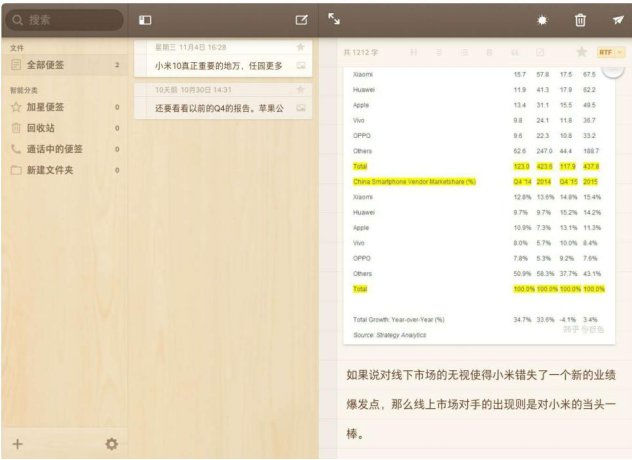
Task: Insert bulleted list in editor toolbar
Action: click(x=464, y=52)
